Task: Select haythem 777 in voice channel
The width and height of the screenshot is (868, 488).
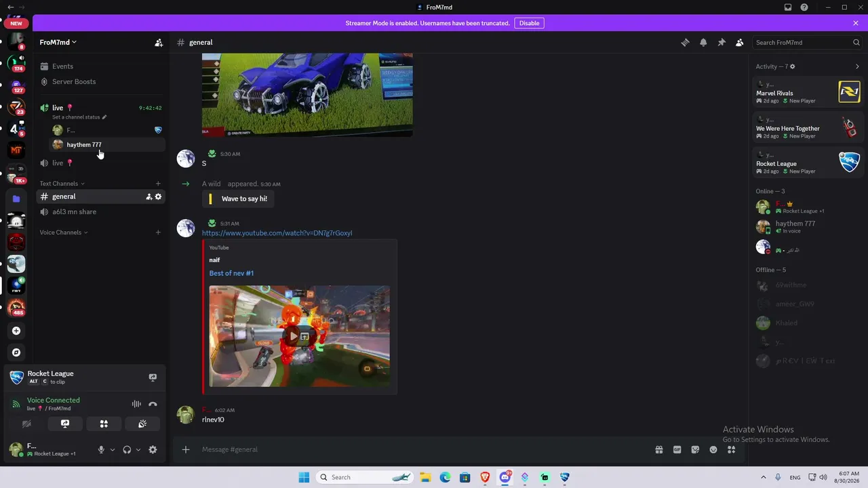Action: pyautogui.click(x=107, y=144)
